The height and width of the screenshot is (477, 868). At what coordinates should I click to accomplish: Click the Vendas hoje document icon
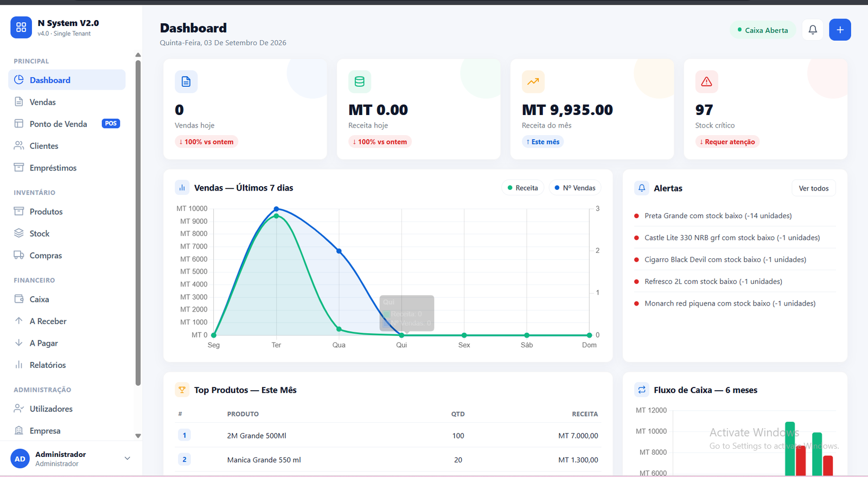pos(186,81)
